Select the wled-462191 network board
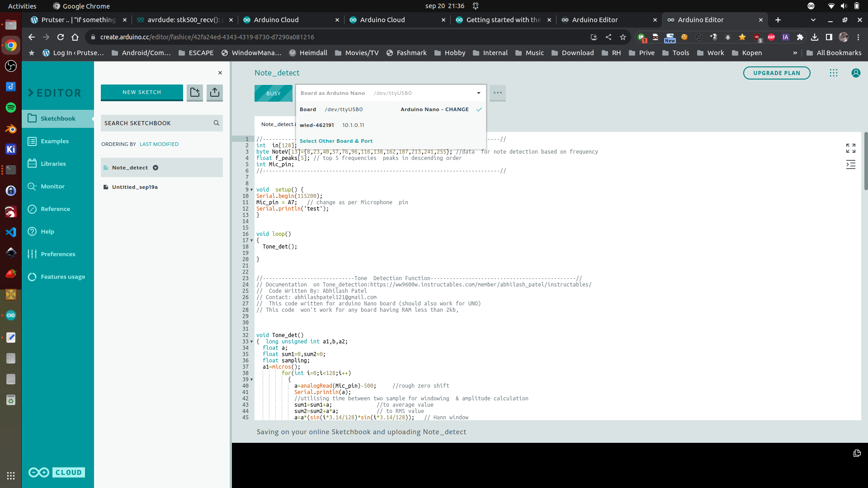This screenshot has width=868, height=488. click(391, 125)
